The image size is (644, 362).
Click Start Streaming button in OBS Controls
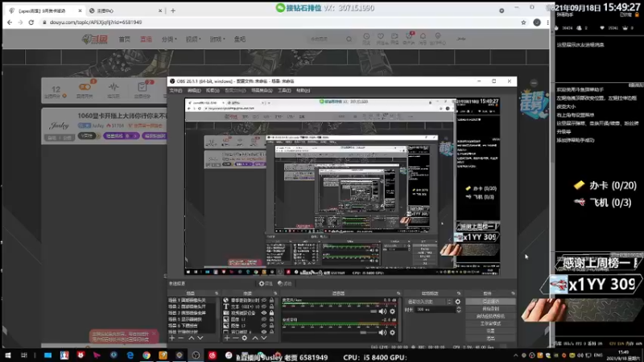[x=490, y=302]
